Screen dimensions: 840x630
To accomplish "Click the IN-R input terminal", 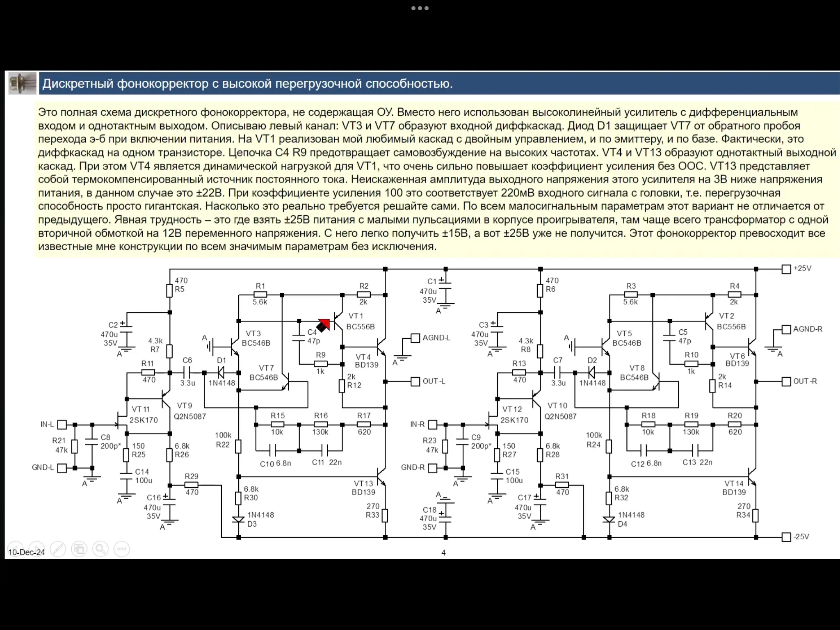I will point(433,425).
